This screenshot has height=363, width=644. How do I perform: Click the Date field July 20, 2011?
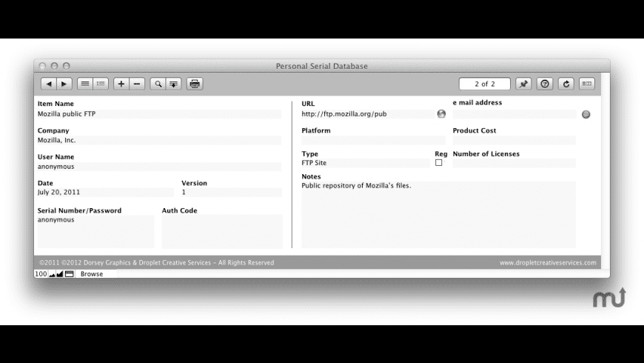tap(106, 193)
